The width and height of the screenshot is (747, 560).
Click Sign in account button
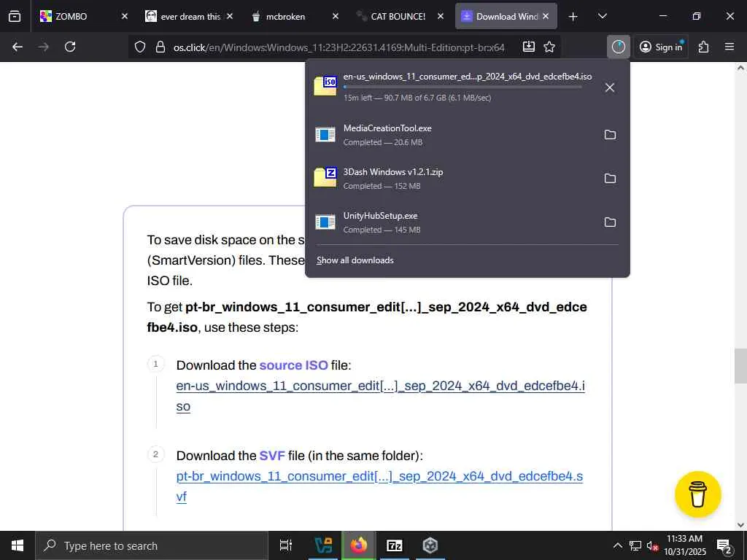point(661,47)
